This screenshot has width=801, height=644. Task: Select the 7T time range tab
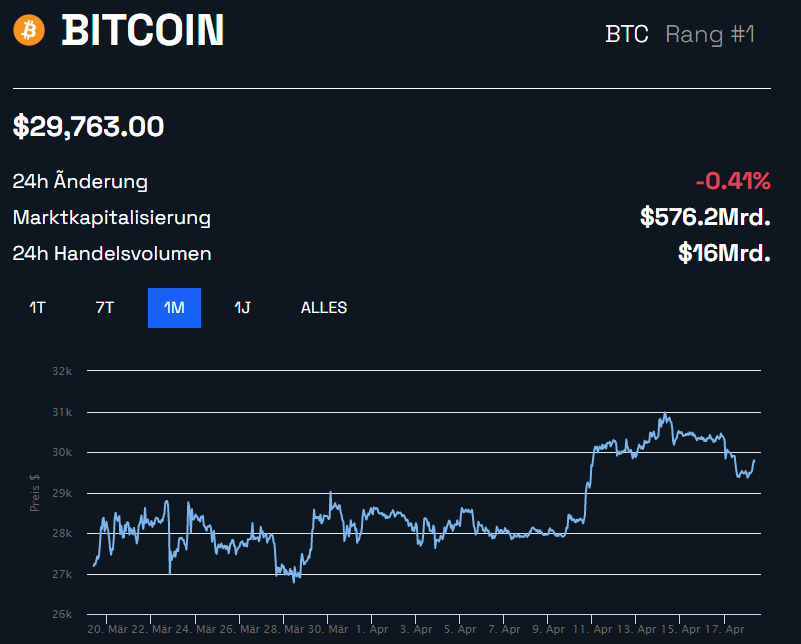[104, 307]
